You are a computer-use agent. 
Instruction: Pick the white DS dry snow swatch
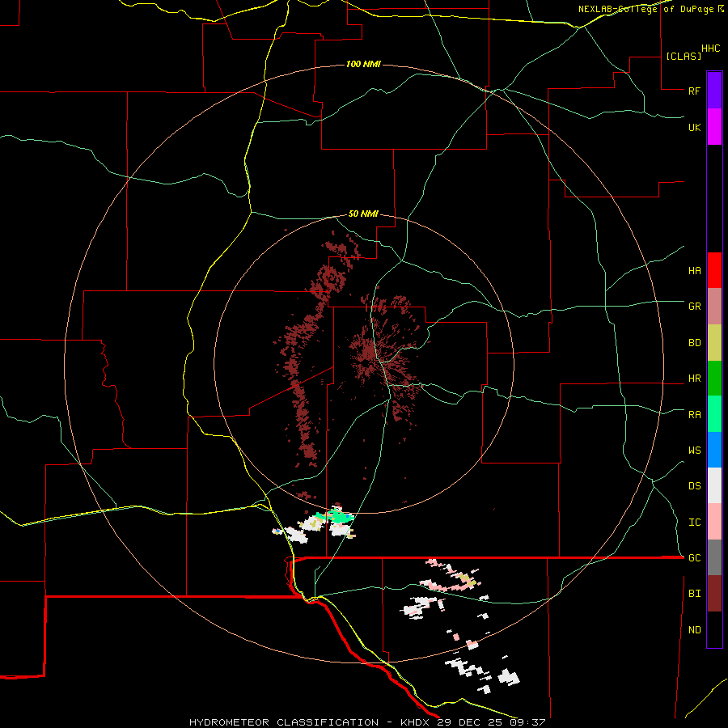[x=714, y=485]
